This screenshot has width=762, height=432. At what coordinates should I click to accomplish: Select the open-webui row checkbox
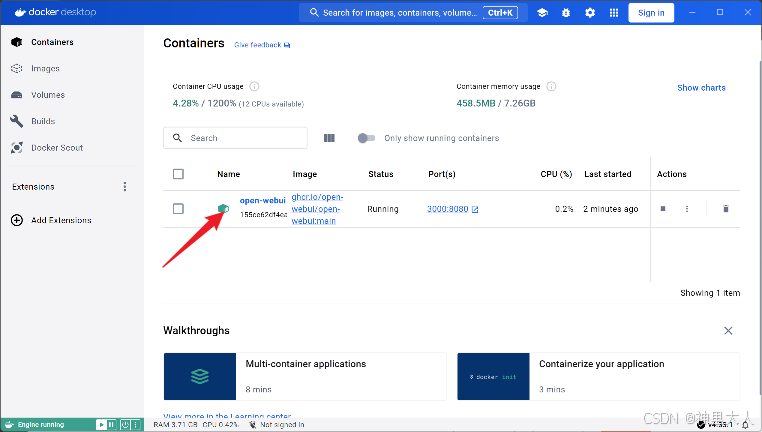pos(178,208)
